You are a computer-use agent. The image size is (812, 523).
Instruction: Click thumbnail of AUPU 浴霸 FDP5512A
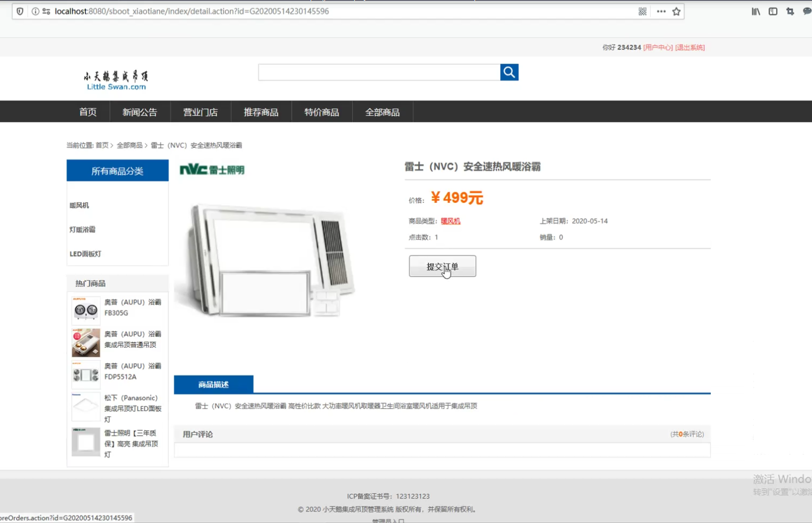coord(86,374)
